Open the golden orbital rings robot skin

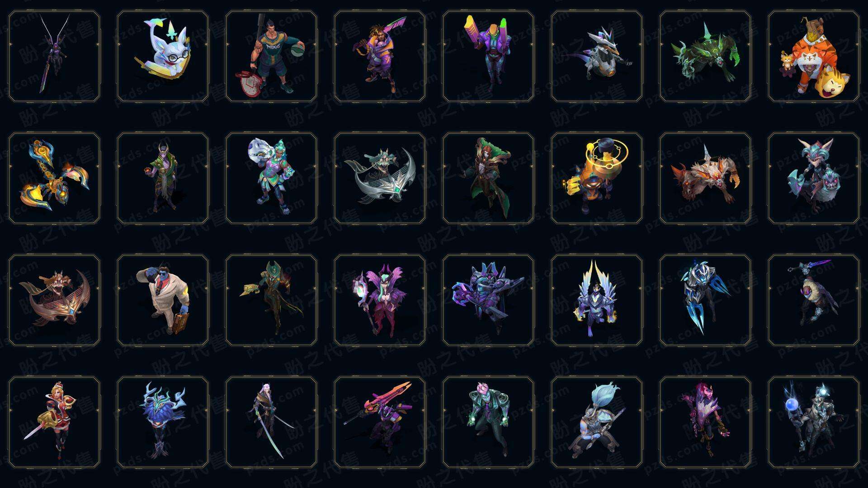pos(597,178)
